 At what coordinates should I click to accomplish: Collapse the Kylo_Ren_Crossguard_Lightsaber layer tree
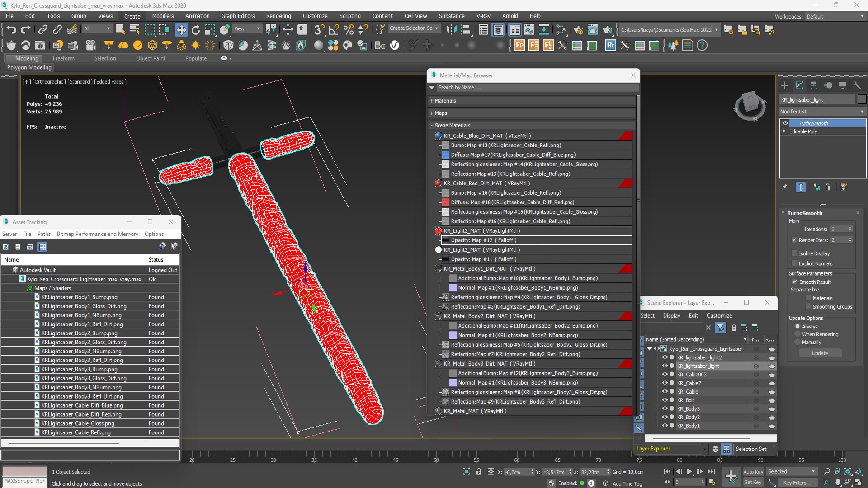pyautogui.click(x=650, y=349)
